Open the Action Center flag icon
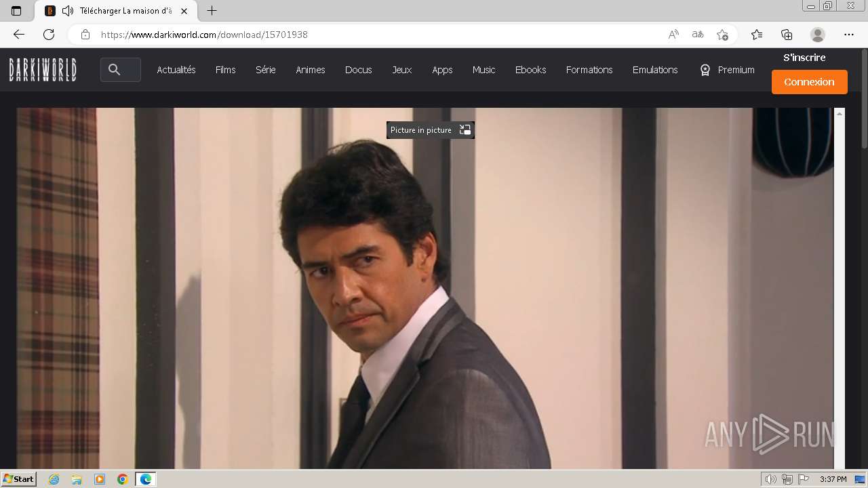The width and height of the screenshot is (868, 488). click(x=804, y=479)
